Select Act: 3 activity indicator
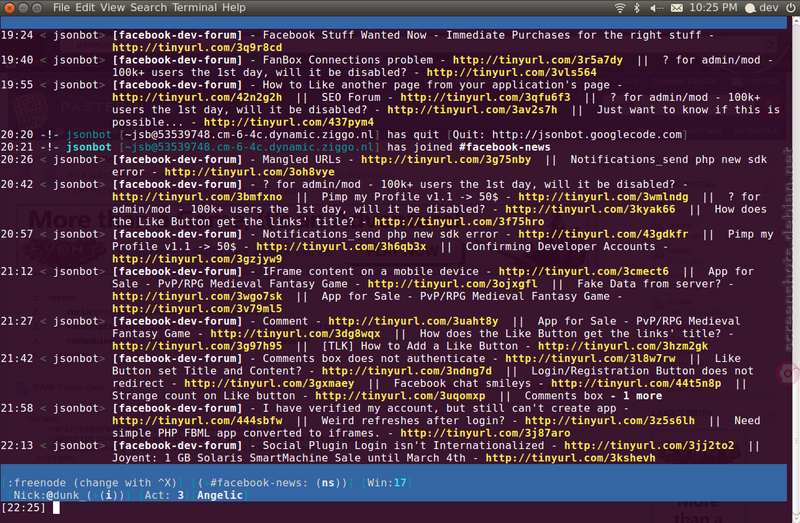800x523 pixels. click(x=164, y=495)
